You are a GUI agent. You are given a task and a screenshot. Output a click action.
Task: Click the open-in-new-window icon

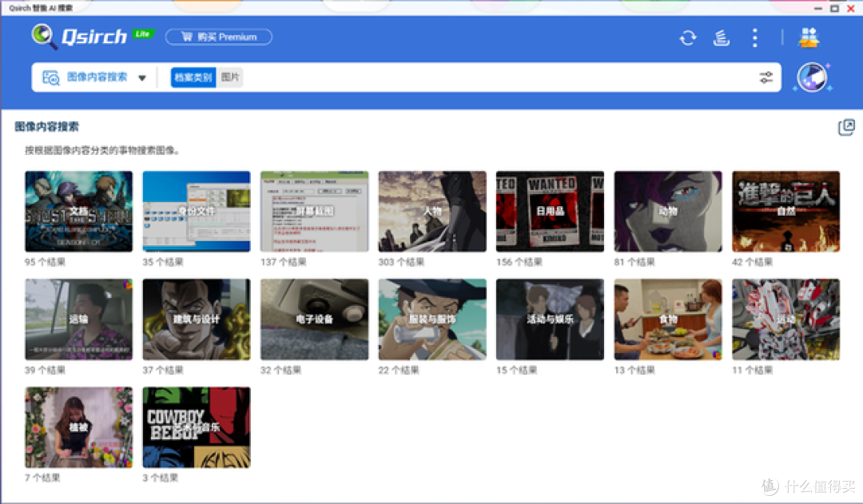846,127
